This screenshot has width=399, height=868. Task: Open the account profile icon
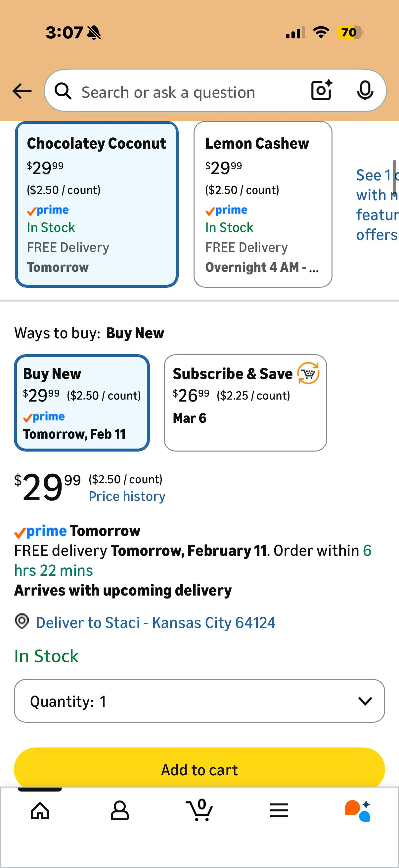point(120,811)
